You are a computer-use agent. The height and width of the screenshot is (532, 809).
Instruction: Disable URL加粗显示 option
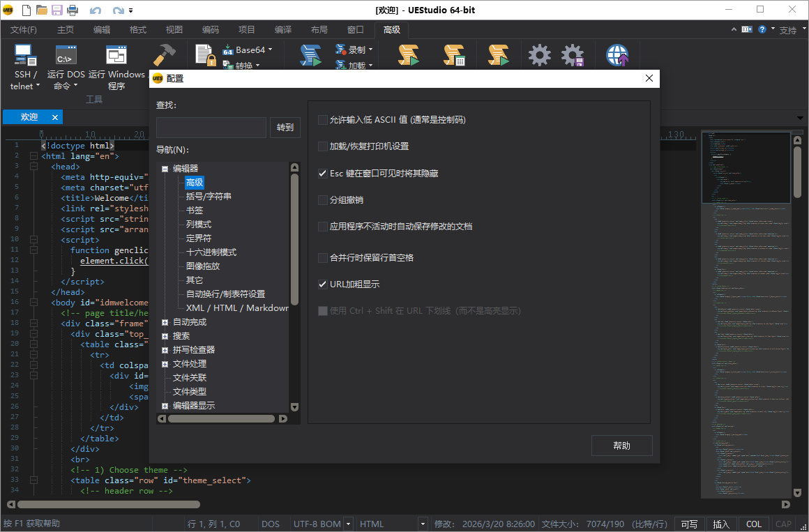tap(323, 283)
